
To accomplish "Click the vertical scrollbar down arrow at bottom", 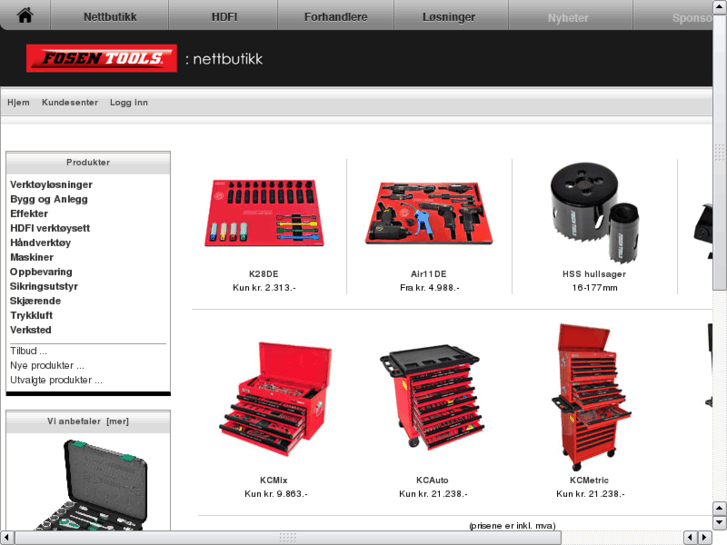I will click(720, 523).
